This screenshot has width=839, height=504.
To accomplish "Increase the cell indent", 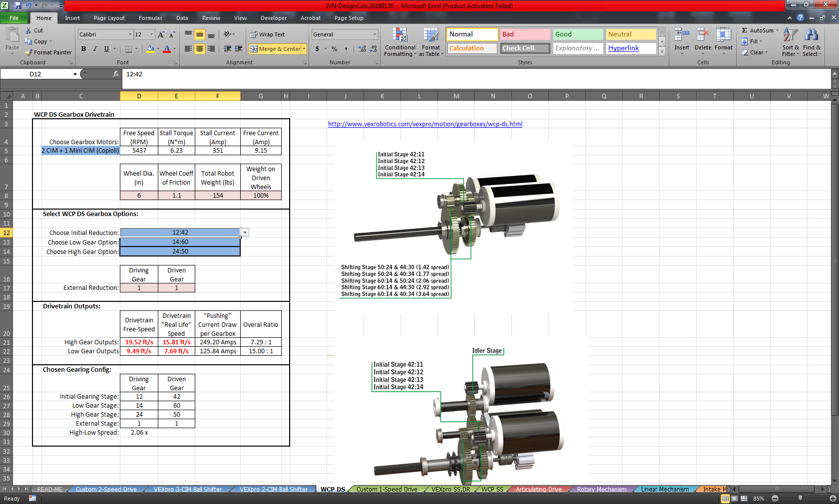I will pos(239,49).
